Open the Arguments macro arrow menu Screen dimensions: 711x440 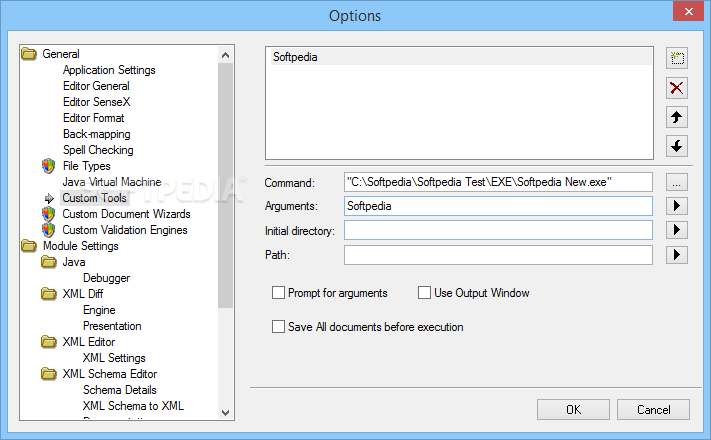677,206
